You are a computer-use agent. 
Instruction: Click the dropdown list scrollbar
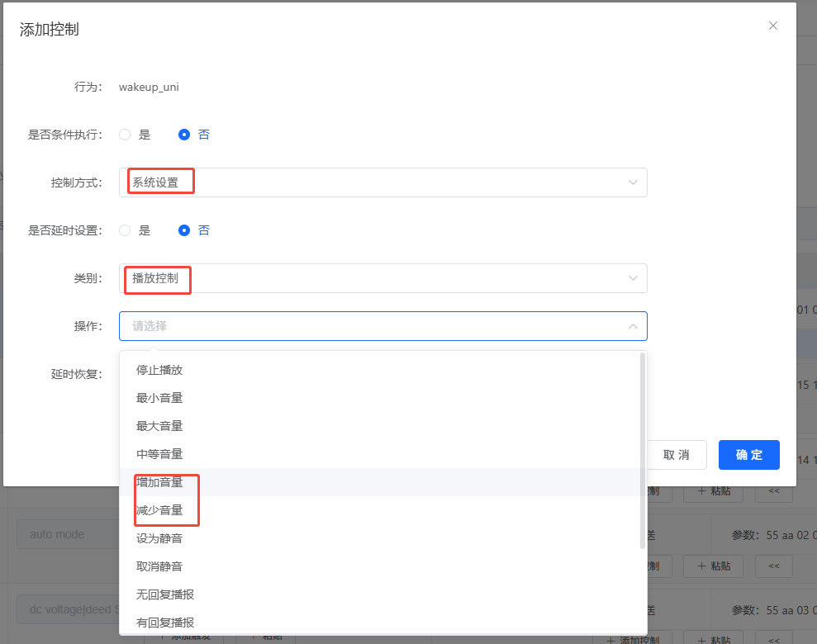[x=643, y=450]
